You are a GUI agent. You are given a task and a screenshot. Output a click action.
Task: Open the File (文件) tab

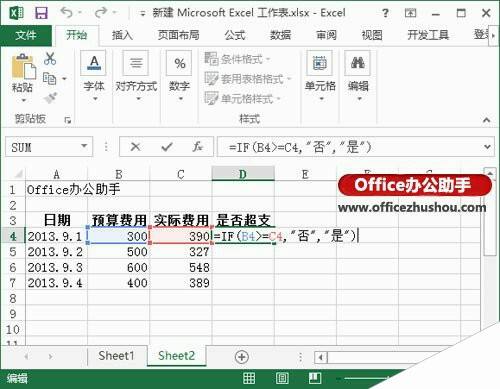pos(26,35)
